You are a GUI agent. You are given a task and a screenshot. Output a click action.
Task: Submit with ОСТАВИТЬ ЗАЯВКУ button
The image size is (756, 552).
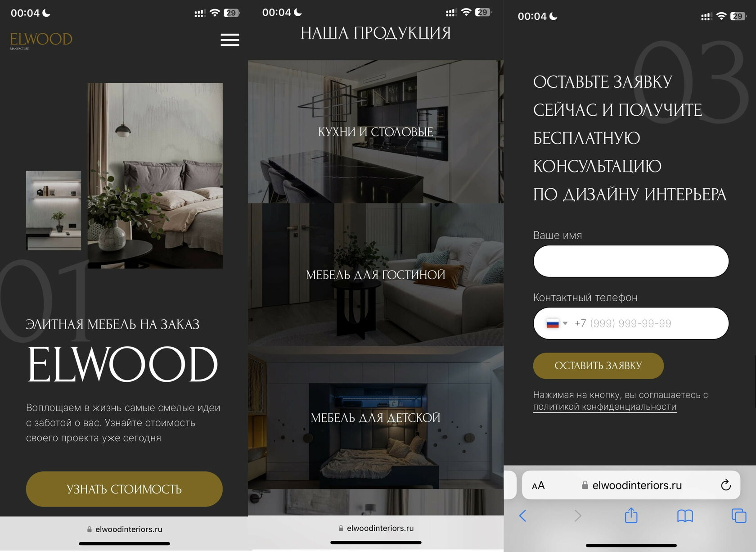tap(598, 366)
